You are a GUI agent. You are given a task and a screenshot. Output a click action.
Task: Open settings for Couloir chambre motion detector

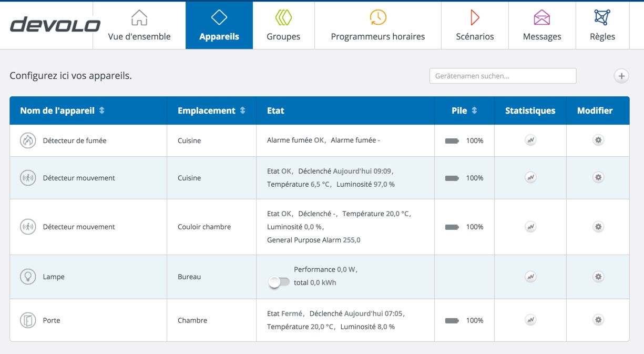[598, 227]
